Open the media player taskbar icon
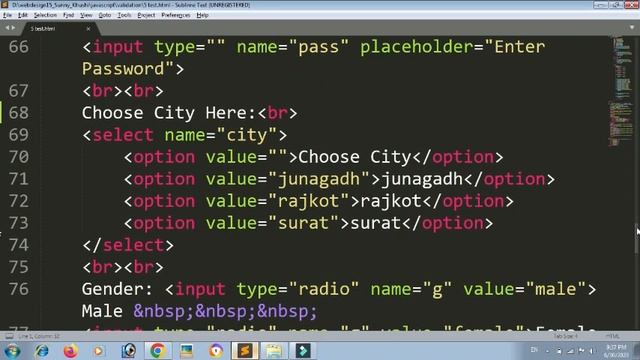640x360 pixels. pos(98,351)
